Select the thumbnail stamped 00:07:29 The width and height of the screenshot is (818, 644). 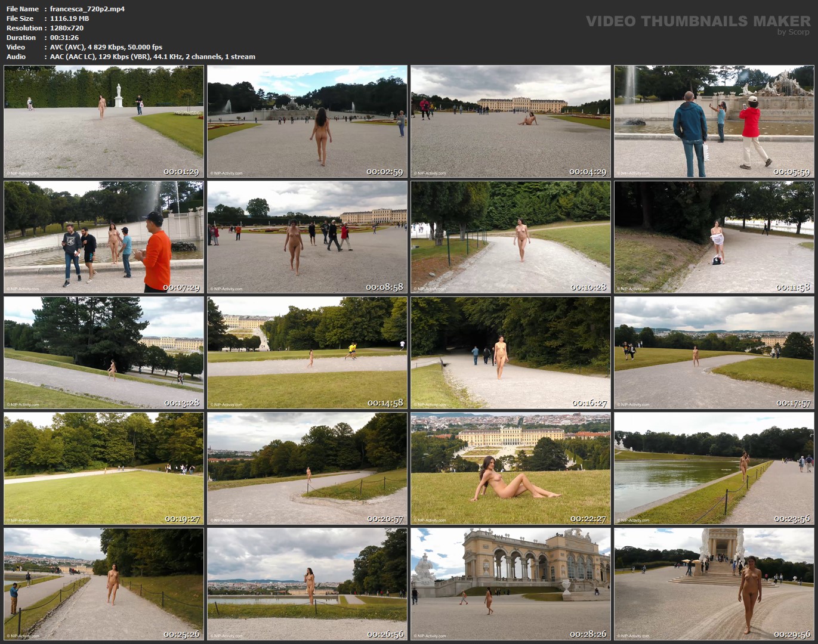click(104, 237)
